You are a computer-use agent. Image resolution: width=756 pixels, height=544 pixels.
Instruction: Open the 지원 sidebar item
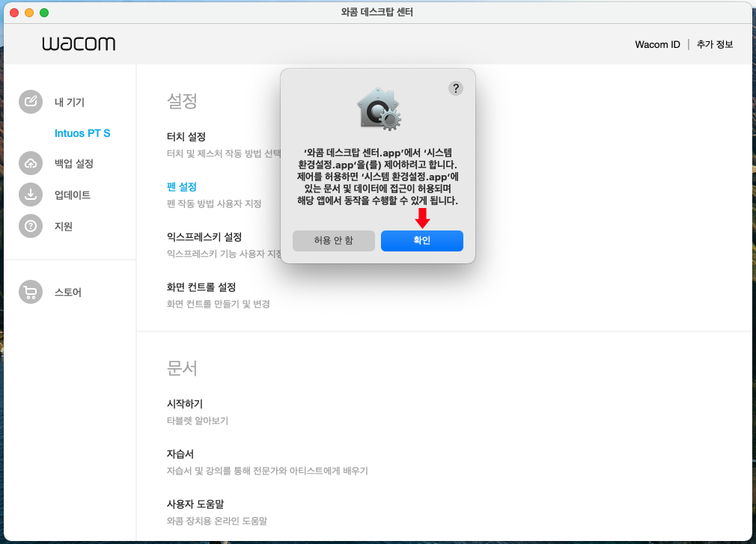[63, 227]
